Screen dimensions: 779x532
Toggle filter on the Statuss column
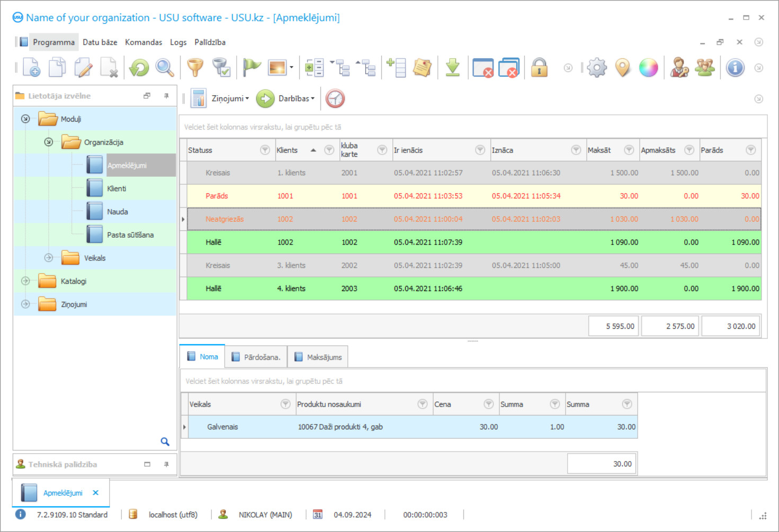point(265,150)
